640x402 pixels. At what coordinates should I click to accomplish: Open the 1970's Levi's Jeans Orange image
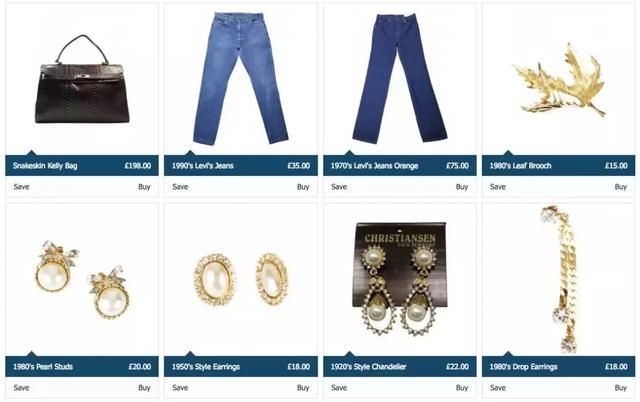[x=400, y=78]
